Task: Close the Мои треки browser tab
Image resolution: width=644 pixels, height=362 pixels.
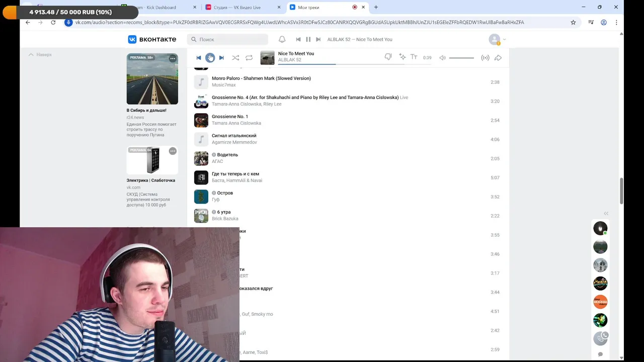Action: pyautogui.click(x=363, y=7)
